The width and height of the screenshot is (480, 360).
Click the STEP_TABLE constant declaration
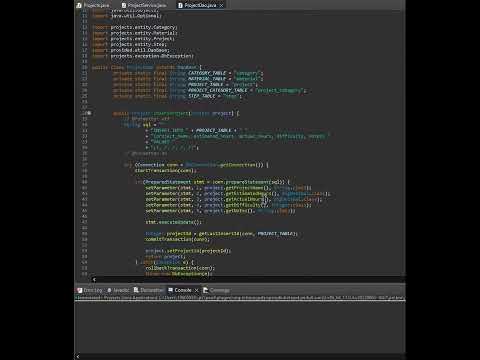tap(177, 96)
